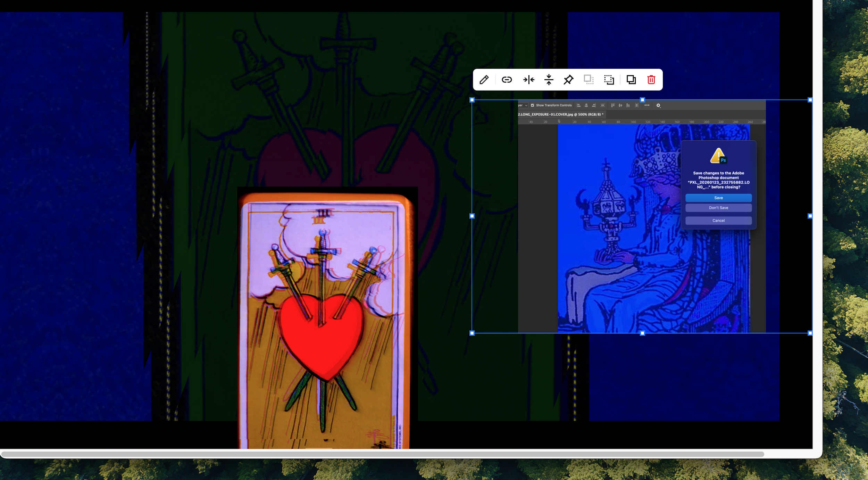Click the pencil edit icon in floating toolbar
The width and height of the screenshot is (868, 480).
click(484, 80)
